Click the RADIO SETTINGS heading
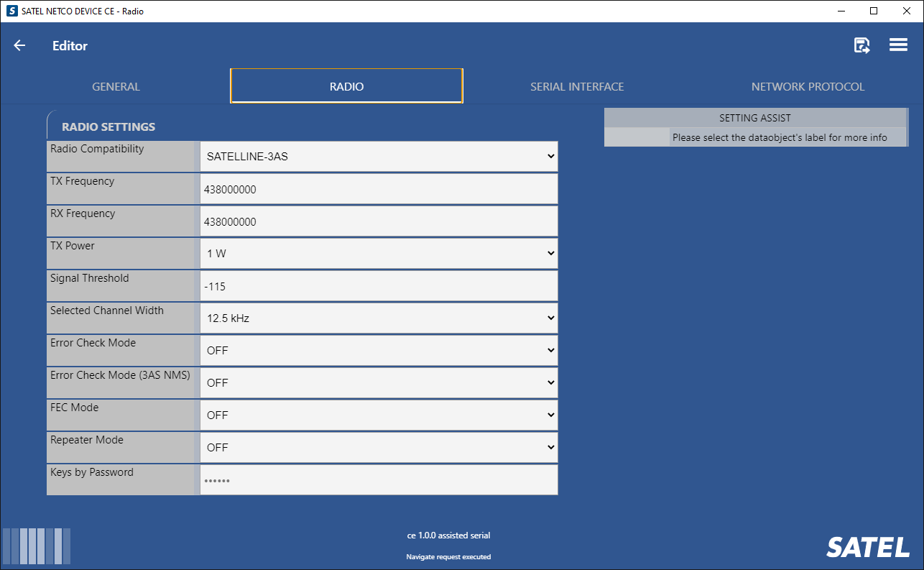Screen dimensions: 924x570 tap(108, 127)
